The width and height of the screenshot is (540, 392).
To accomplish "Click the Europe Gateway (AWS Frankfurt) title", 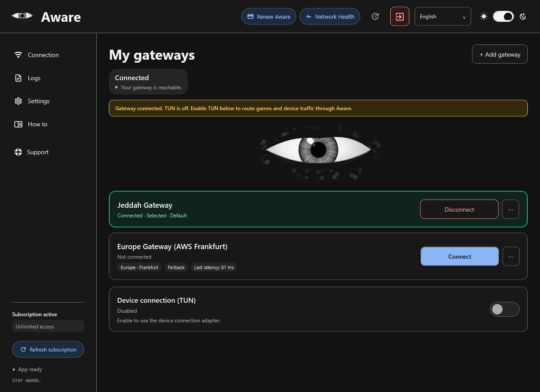I will pyautogui.click(x=172, y=247).
